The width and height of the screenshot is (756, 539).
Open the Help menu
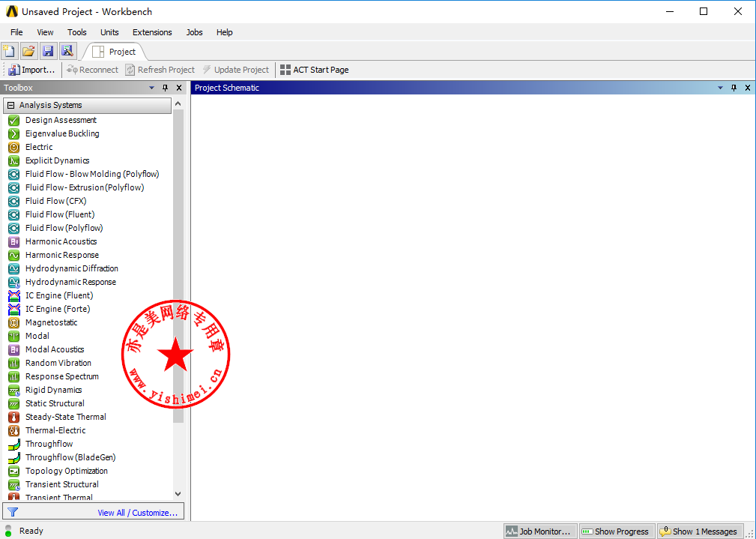pos(224,32)
